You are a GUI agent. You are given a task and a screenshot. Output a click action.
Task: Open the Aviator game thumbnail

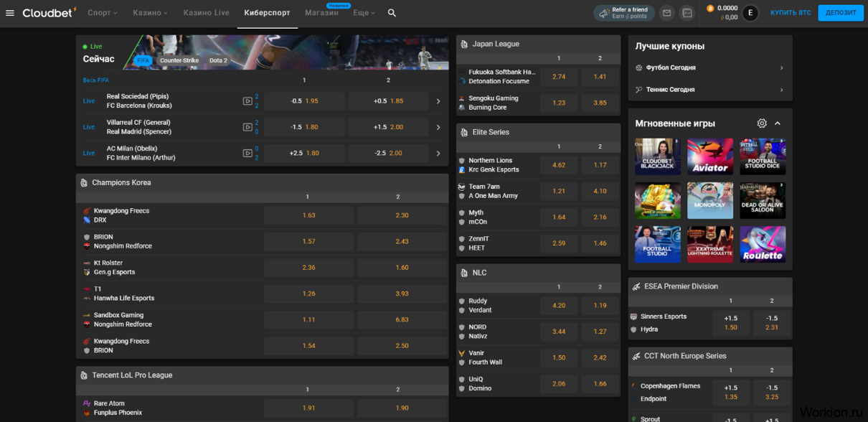pos(710,156)
